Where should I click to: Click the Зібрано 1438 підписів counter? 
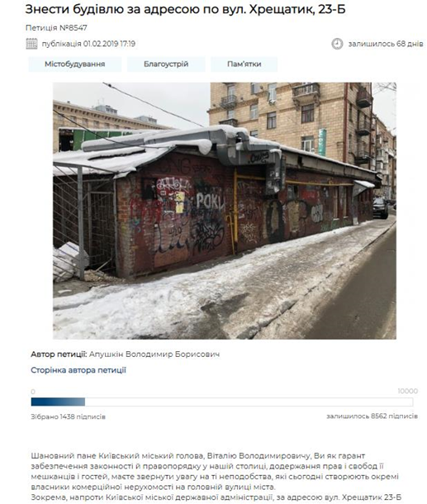tap(68, 417)
